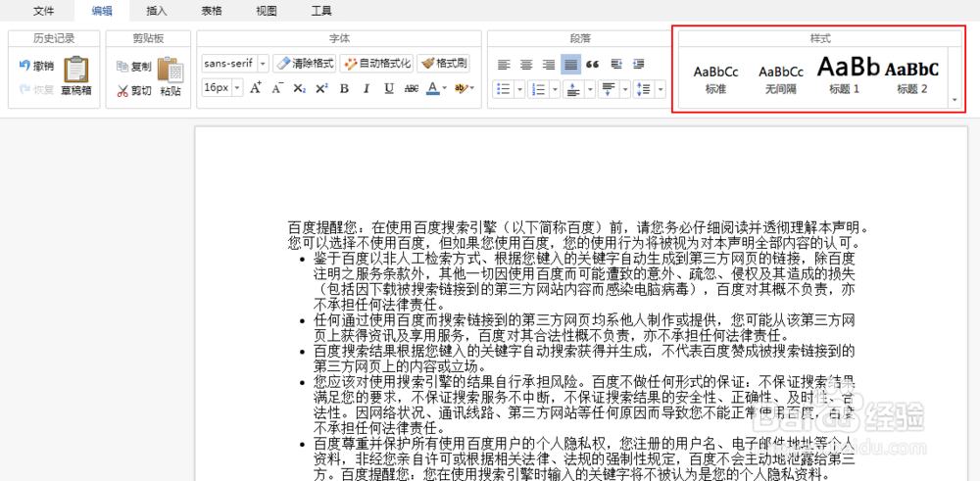
Task: Center align text
Action: point(526,65)
